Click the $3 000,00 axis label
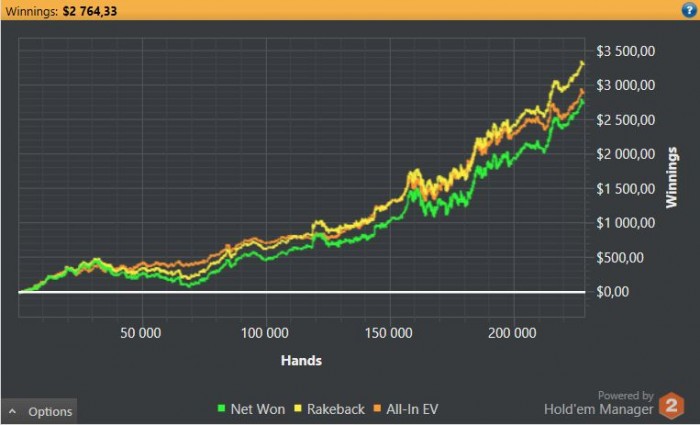This screenshot has height=425, width=700. tap(625, 85)
